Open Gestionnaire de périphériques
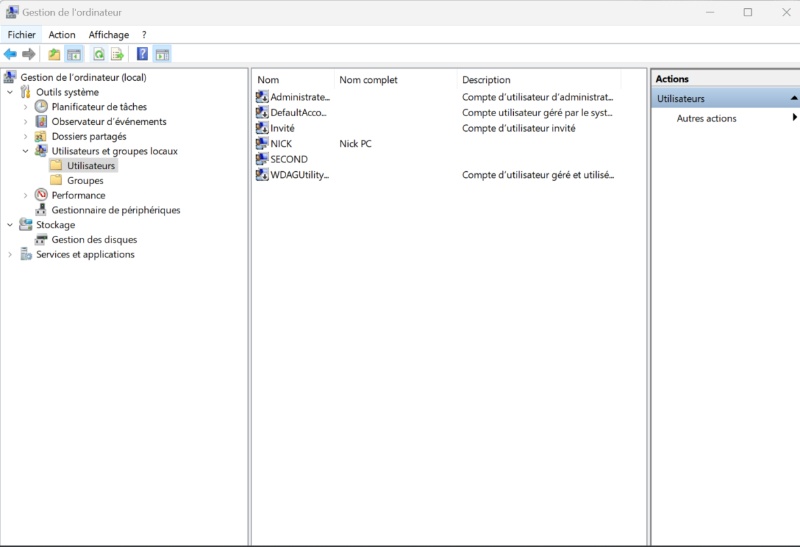800x547 pixels. (115, 210)
